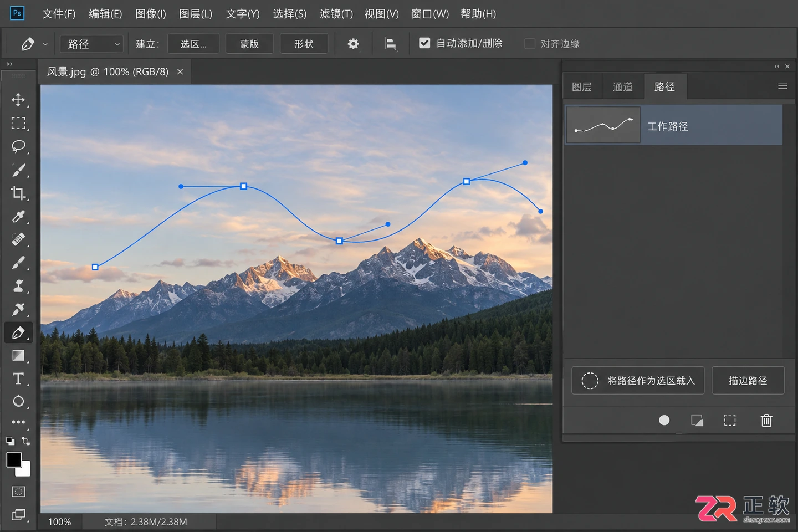Screen dimensions: 798x532
Task: Open the path alignment icon
Action: point(391,44)
